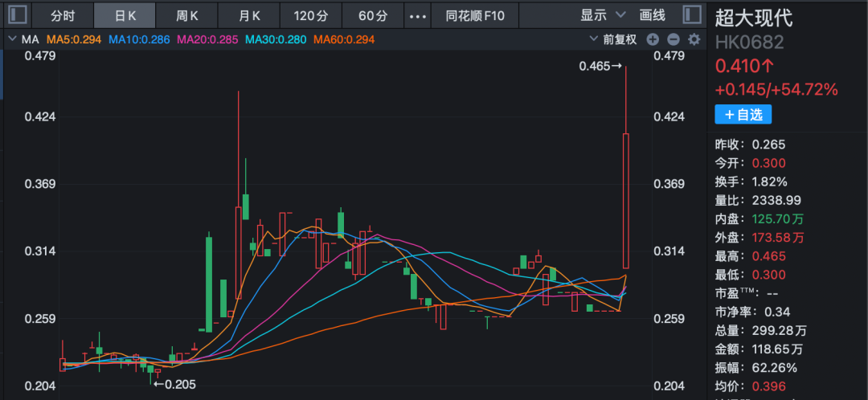
Task: Open 同花顺F10 company info
Action: click(x=476, y=15)
